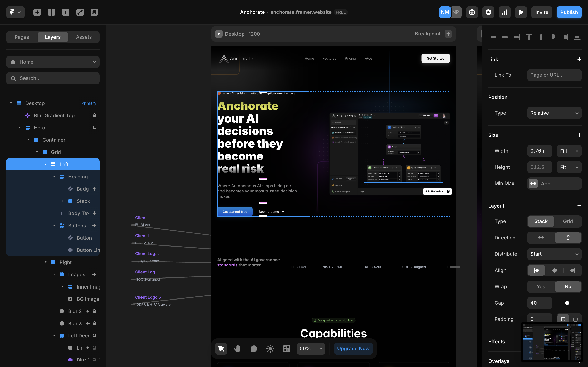Select the hand pan tool
588x367 pixels.
(x=237, y=349)
